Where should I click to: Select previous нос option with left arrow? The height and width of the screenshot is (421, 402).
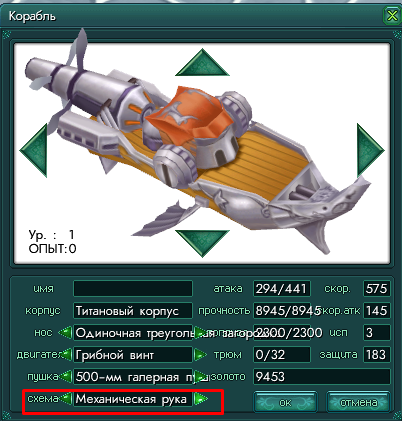click(x=65, y=333)
